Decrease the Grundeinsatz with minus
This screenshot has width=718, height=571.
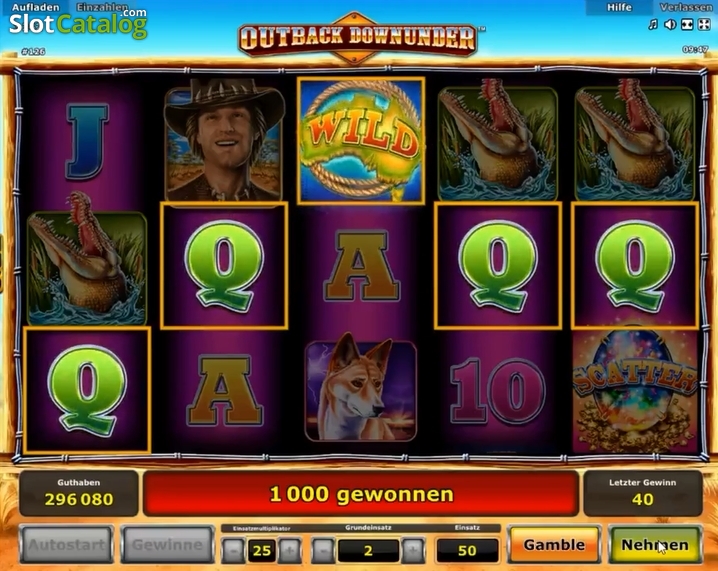(323, 550)
